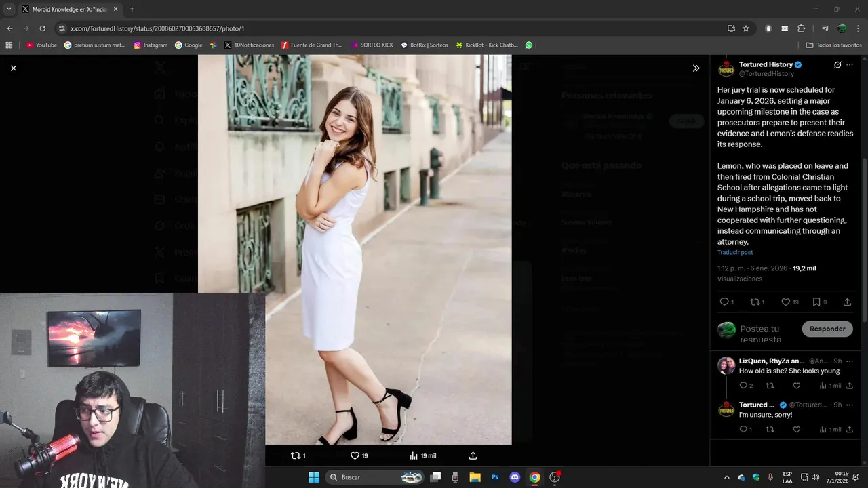The height and width of the screenshot is (488, 868).
Task: Open the Chrome extensions puzzle icon
Action: [801, 28]
